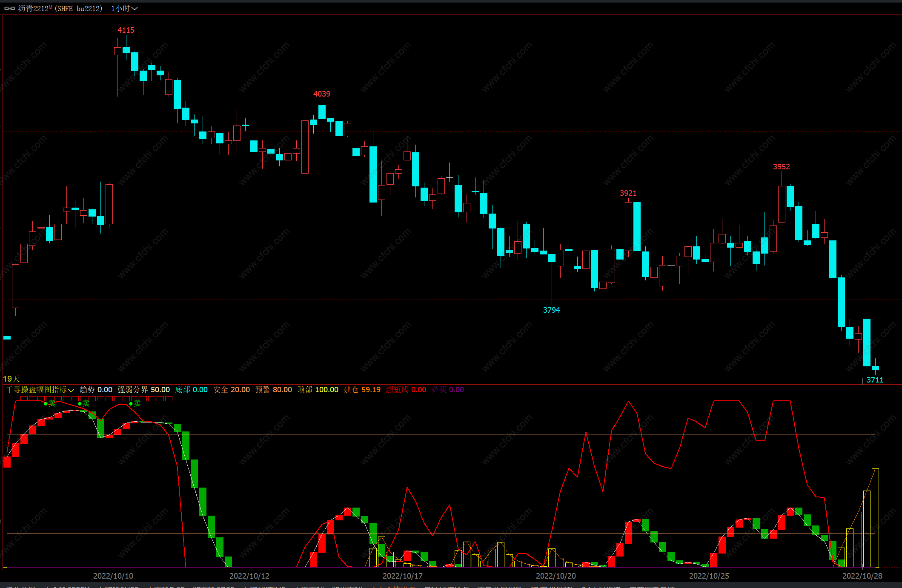Screen dimensions: 902x588
Task: Click the red M badge after 沥青2212
Action: (51, 7)
